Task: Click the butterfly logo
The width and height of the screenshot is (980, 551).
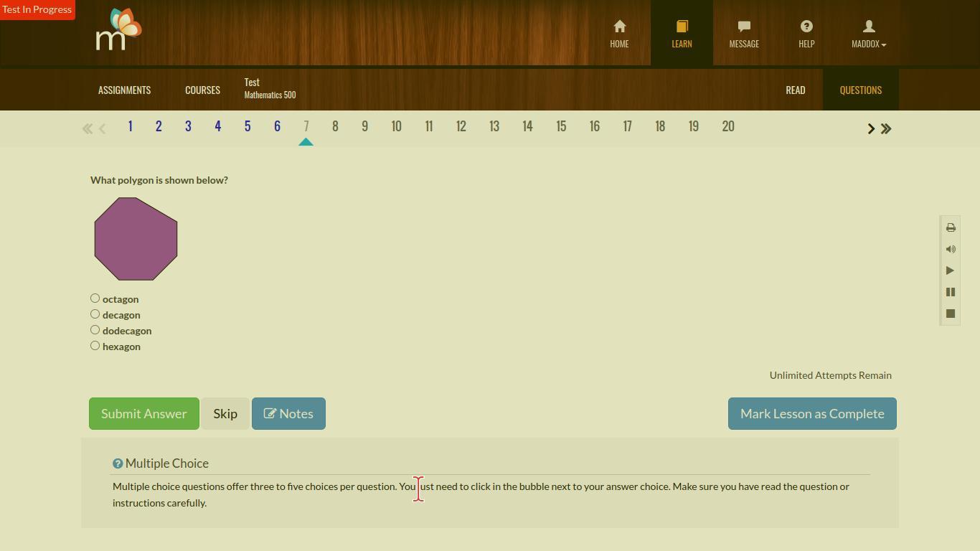Action: pyautogui.click(x=119, y=30)
